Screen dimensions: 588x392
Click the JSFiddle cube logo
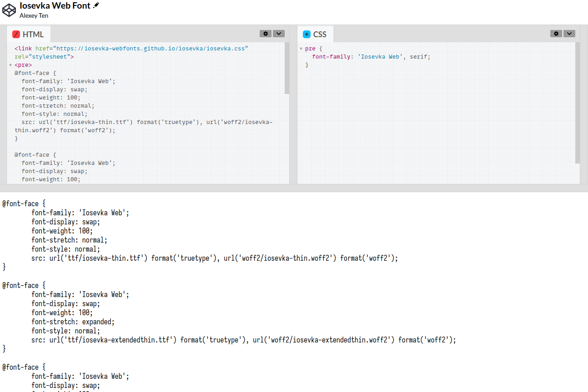tap(9, 10)
